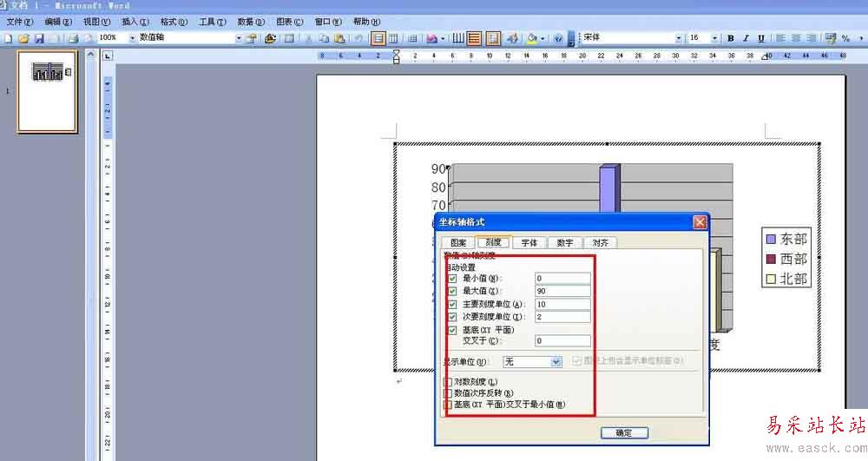Viewport: 868px width, 461px height.
Task: Click the 主要刻度单位 field showing 10
Action: point(562,305)
